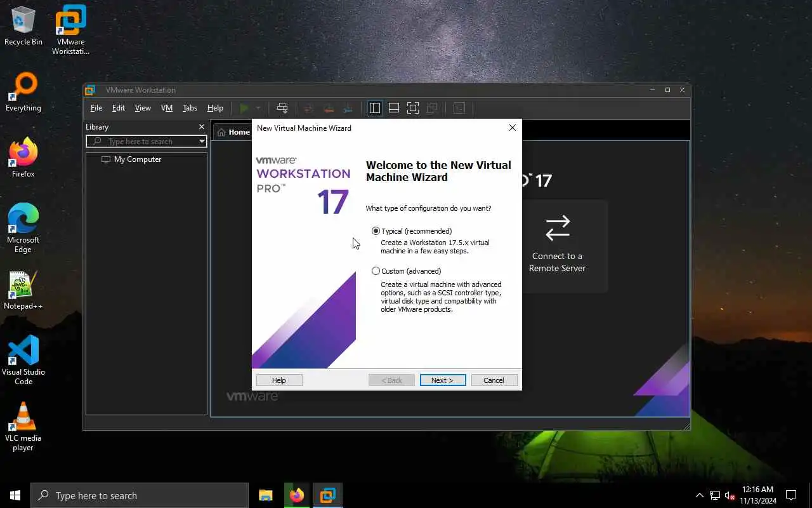Select Typical (recommended) configuration radio button

click(376, 231)
